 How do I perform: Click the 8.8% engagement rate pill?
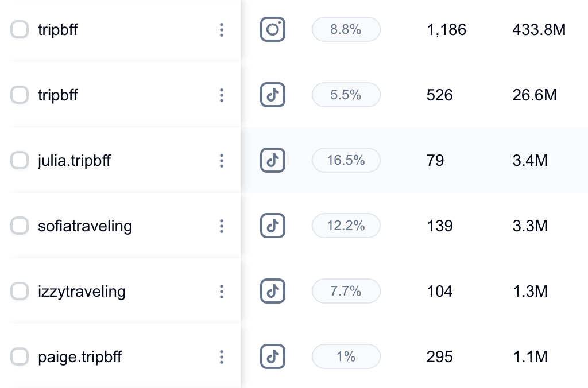(x=346, y=29)
